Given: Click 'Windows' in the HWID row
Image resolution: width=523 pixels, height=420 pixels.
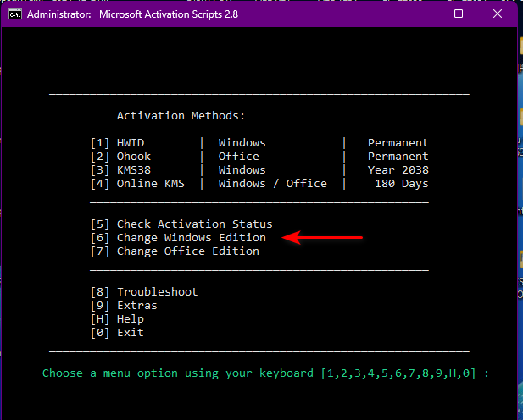Looking at the screenshot, I should click(x=242, y=142).
